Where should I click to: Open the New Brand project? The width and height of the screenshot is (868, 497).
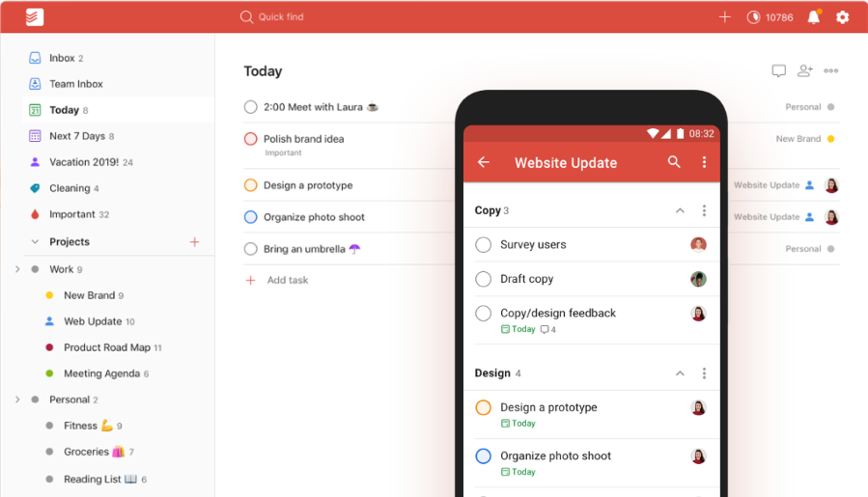click(89, 295)
